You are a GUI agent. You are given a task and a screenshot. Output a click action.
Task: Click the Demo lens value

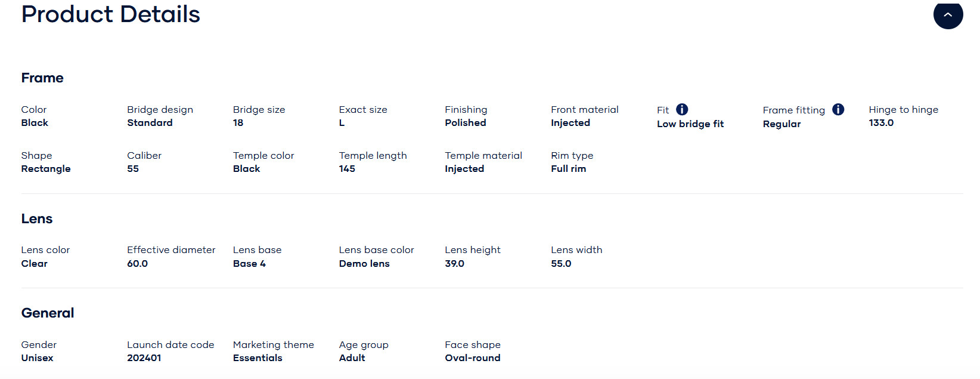click(x=364, y=264)
